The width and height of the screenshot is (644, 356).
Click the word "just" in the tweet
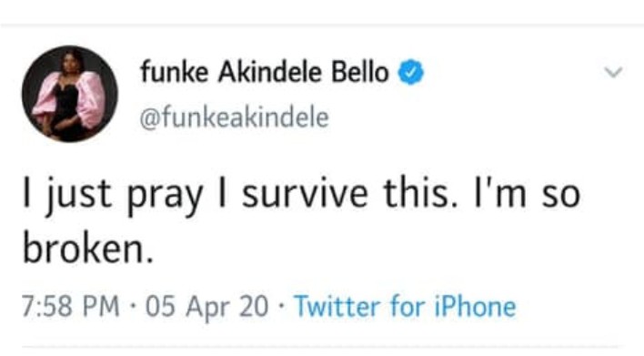coord(78,197)
